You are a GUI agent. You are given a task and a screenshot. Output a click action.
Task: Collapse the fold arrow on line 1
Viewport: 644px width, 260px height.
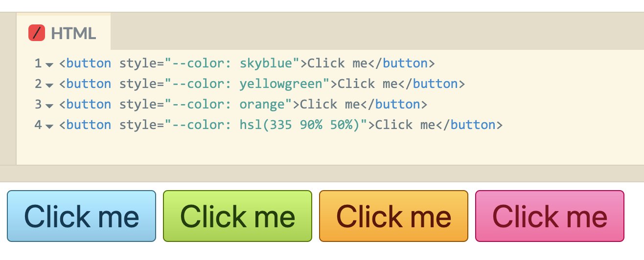tap(49, 65)
